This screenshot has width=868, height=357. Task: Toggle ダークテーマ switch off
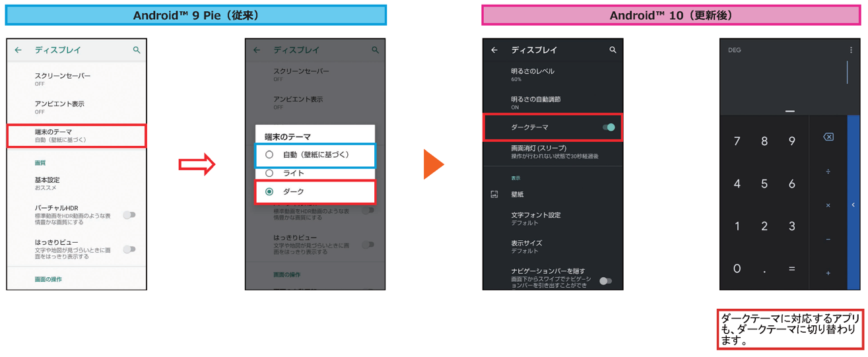pyautogui.click(x=609, y=127)
